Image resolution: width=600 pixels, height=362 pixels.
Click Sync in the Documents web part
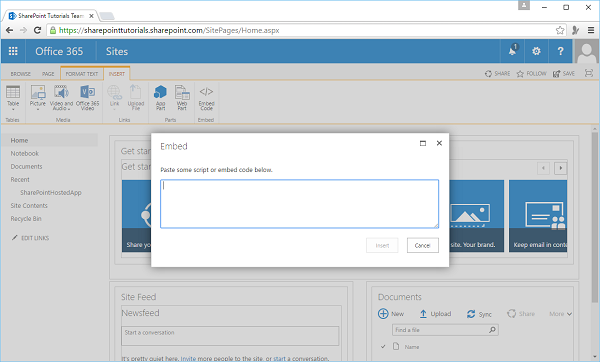(x=479, y=314)
